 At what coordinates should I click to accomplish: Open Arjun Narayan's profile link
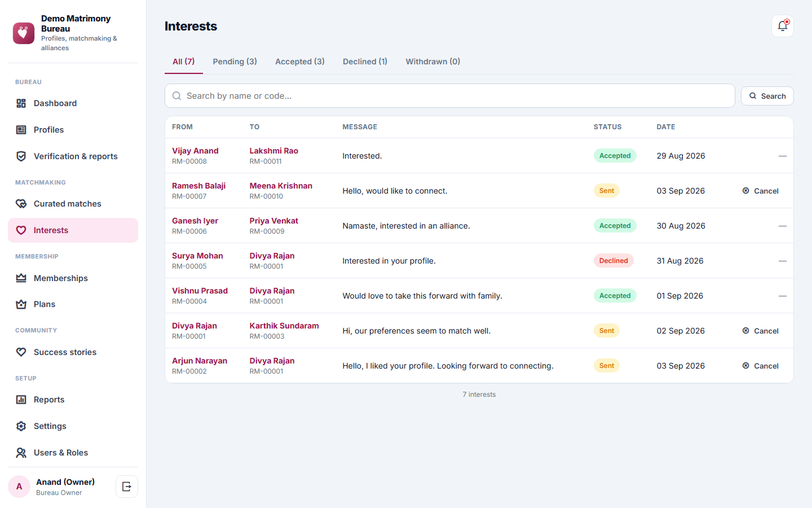pyautogui.click(x=200, y=361)
